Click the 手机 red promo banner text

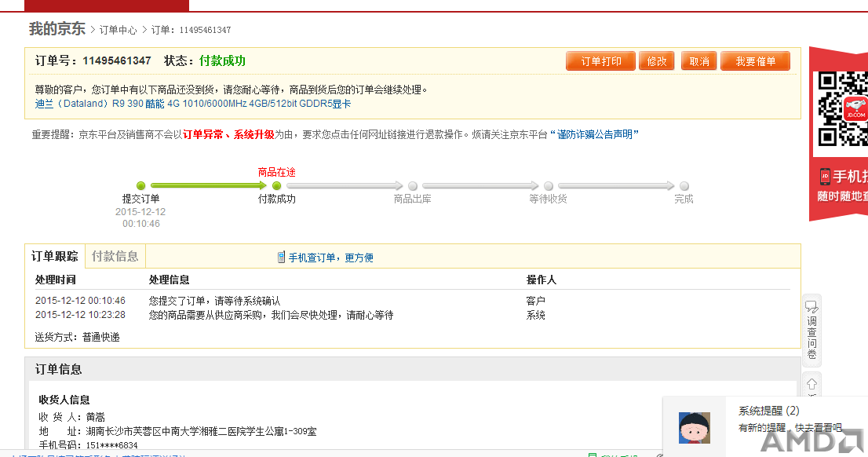[850, 177]
